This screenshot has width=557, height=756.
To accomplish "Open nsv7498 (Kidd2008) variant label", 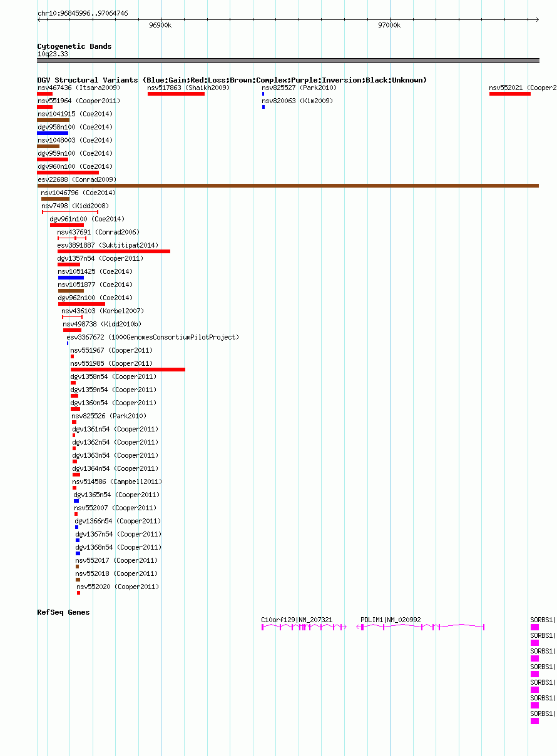I will 75,206.
